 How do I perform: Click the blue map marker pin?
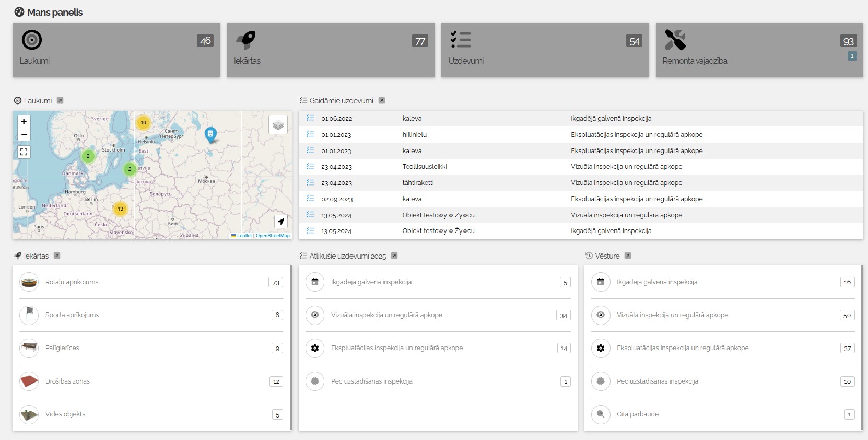(x=210, y=134)
